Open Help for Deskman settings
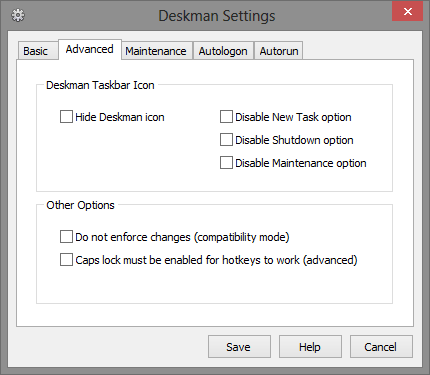This screenshot has width=430, height=375. tap(310, 347)
